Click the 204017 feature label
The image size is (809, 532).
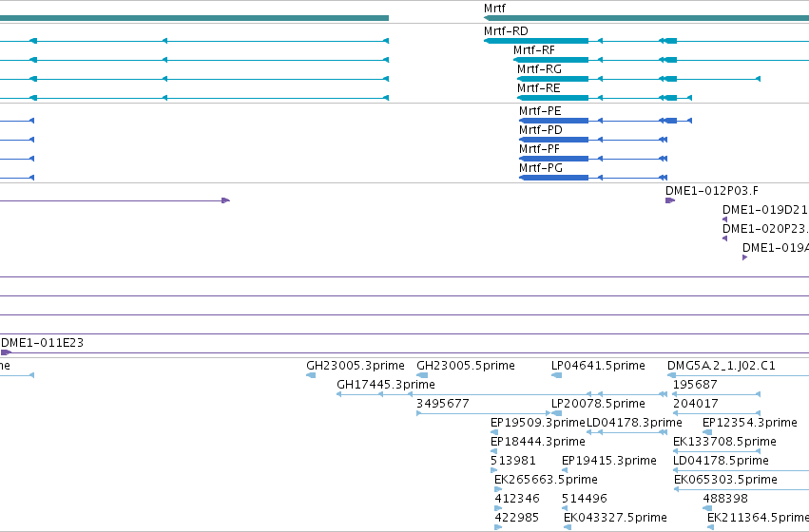tap(696, 404)
